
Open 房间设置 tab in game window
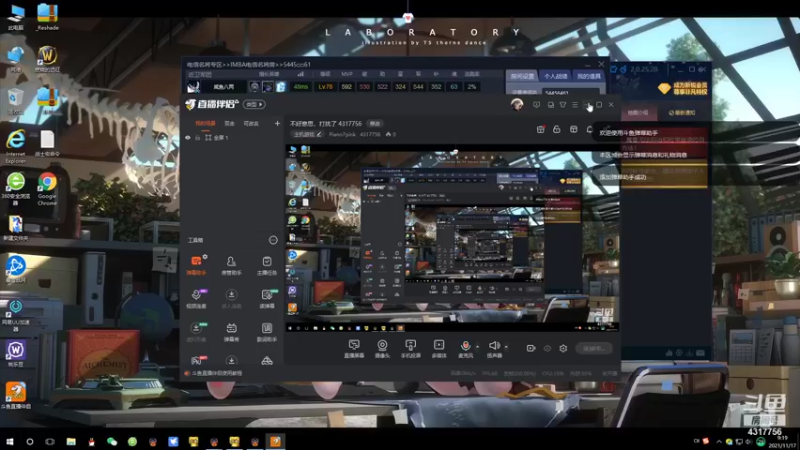pyautogui.click(x=522, y=76)
